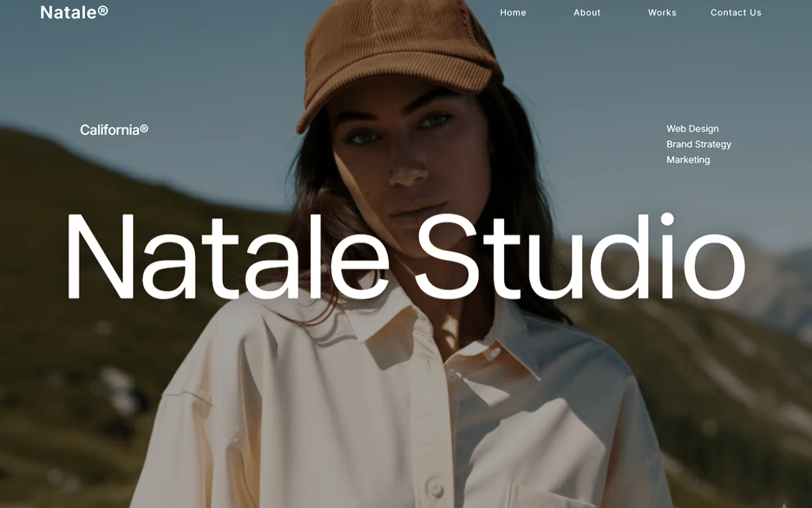Click the lower shirt button in photo

point(434,487)
